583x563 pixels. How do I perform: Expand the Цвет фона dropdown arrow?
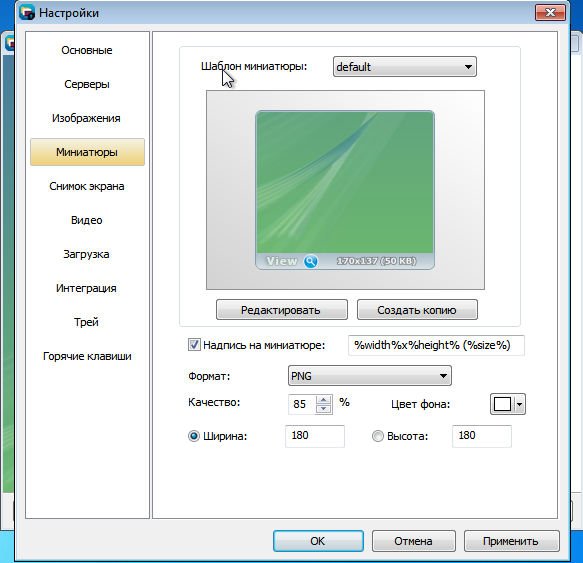point(519,404)
